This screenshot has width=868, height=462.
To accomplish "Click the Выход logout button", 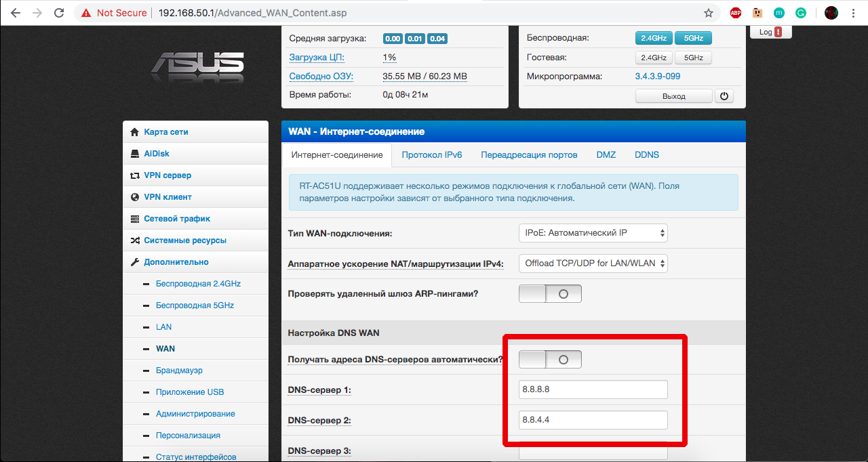I will (x=673, y=96).
